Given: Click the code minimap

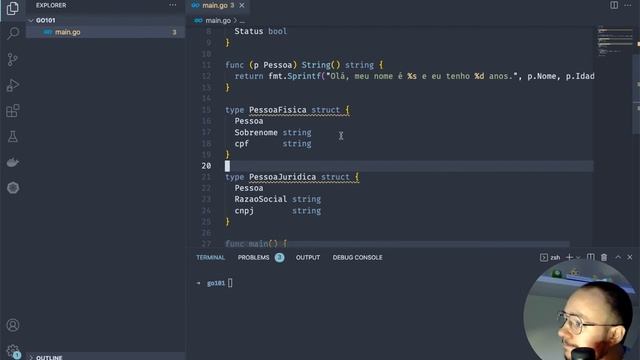Looking at the screenshot, I should coord(615,41).
